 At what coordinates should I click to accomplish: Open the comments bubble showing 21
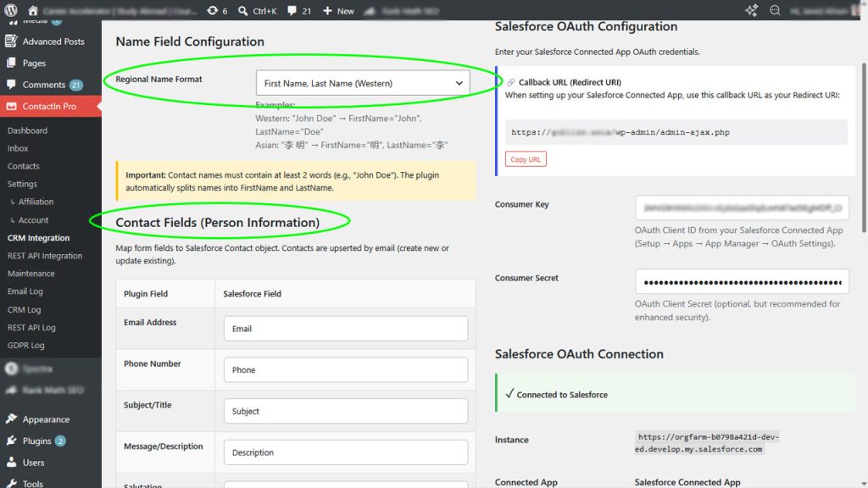(299, 10)
